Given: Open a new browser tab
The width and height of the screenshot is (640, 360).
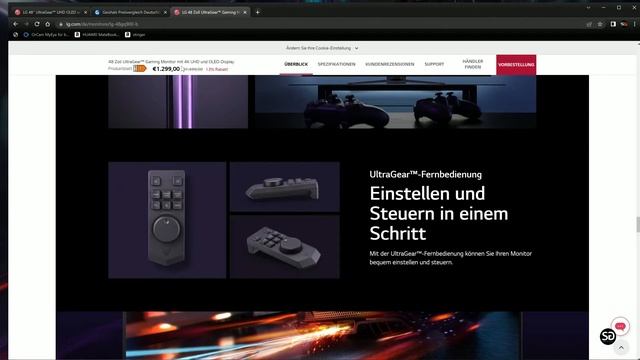Looking at the screenshot, I should coord(258,12).
